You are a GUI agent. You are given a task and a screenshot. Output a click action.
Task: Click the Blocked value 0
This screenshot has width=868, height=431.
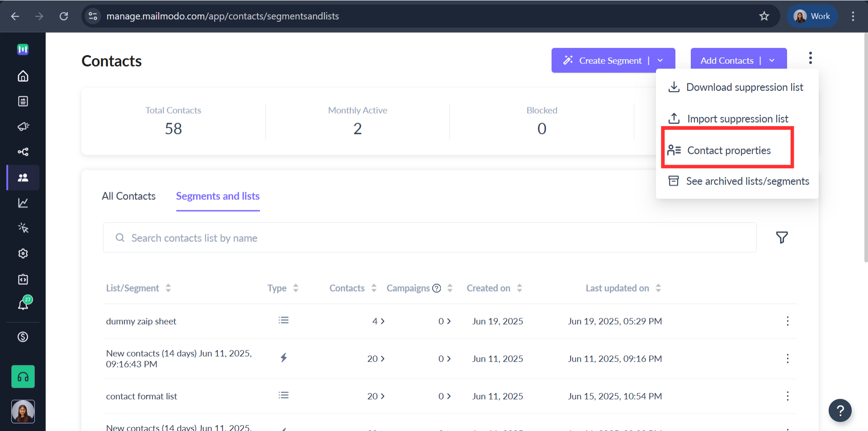(542, 129)
